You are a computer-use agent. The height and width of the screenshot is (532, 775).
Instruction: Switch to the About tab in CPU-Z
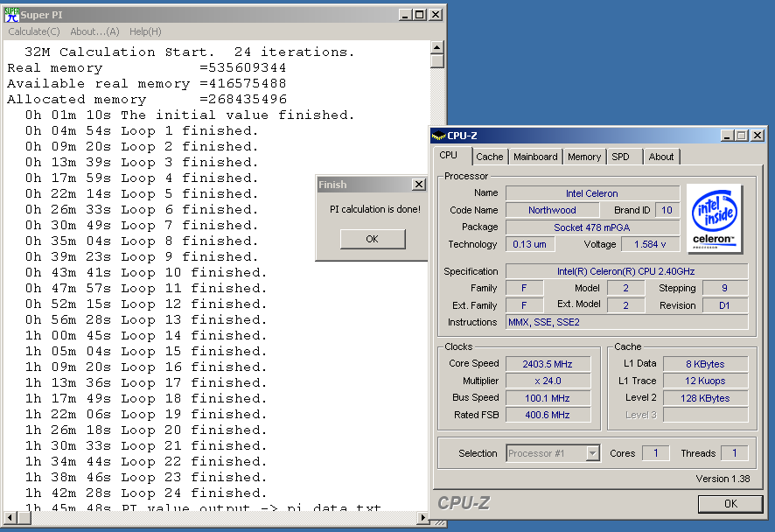point(661,157)
